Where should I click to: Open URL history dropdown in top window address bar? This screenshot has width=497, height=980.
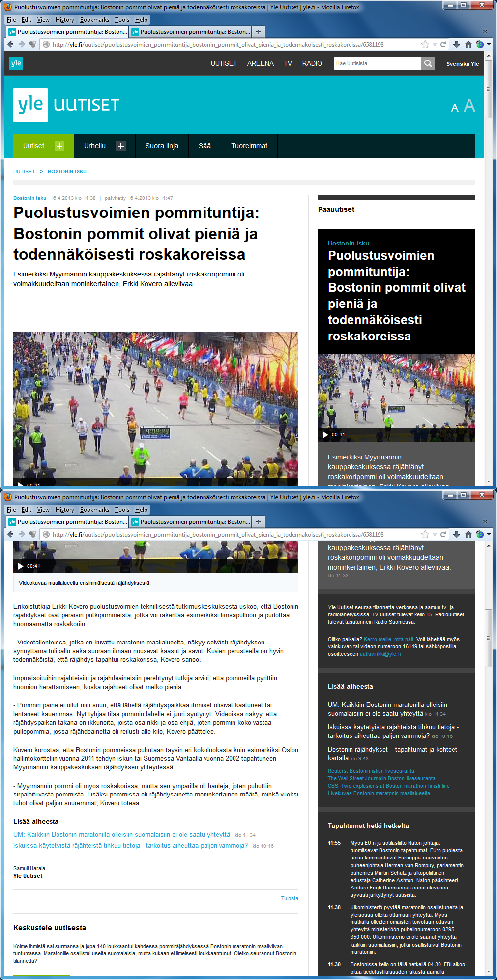coord(435,44)
